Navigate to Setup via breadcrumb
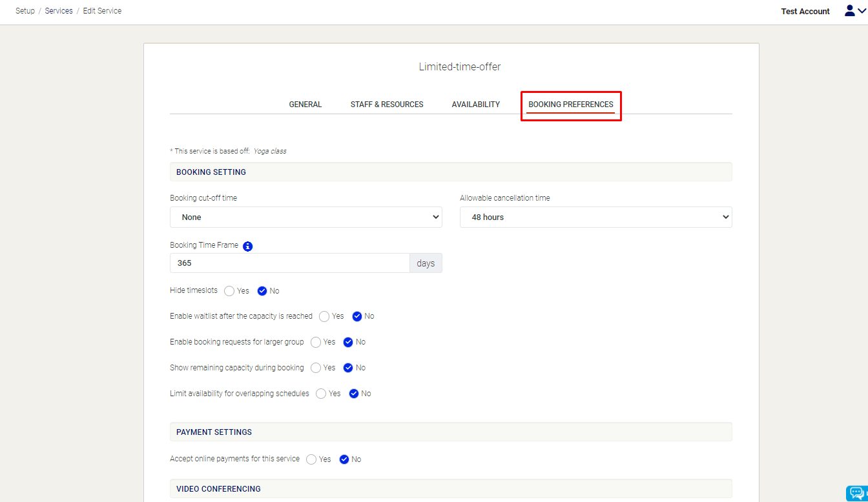The width and height of the screenshot is (868, 502). click(x=25, y=10)
